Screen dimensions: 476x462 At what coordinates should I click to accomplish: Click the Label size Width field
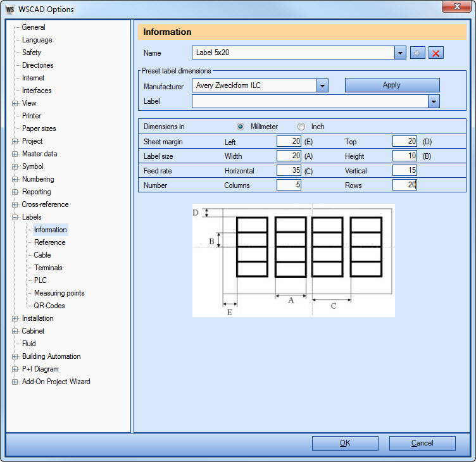(x=289, y=156)
